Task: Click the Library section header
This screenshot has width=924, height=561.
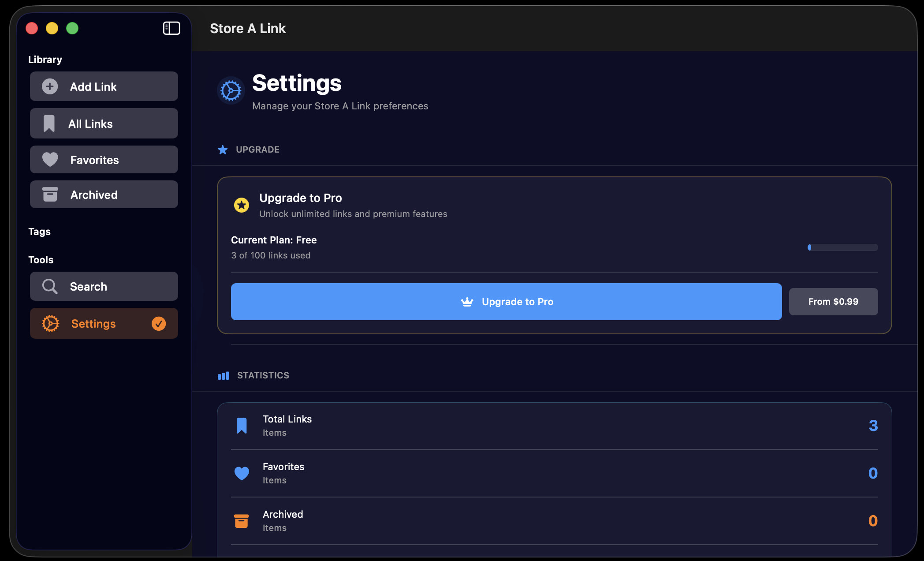Action: (45, 60)
